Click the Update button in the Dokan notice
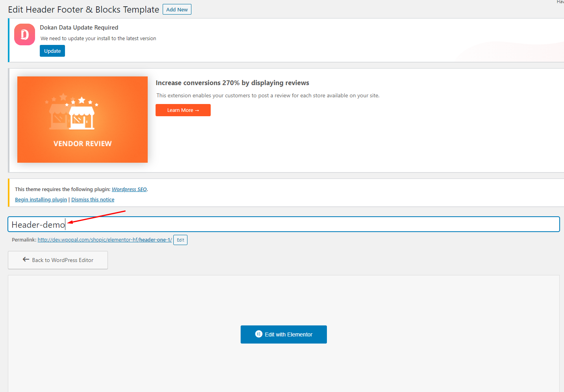This screenshot has height=392, width=564. click(52, 51)
